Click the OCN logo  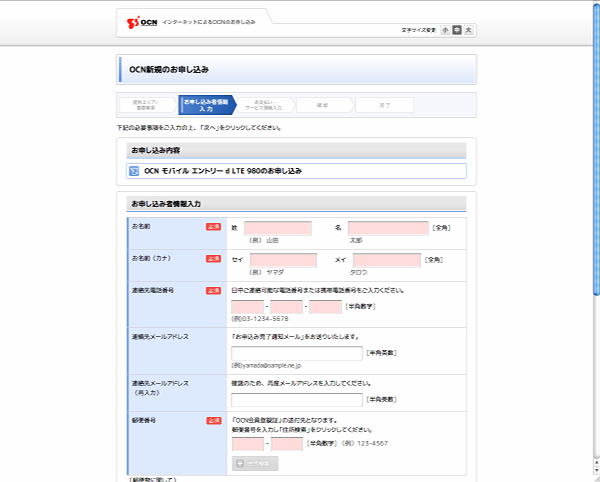(142, 23)
